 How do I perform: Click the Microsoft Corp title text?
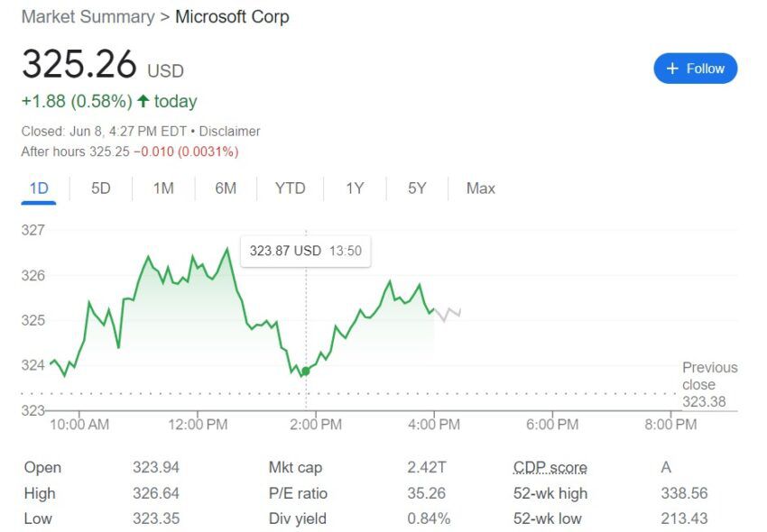click(x=232, y=17)
